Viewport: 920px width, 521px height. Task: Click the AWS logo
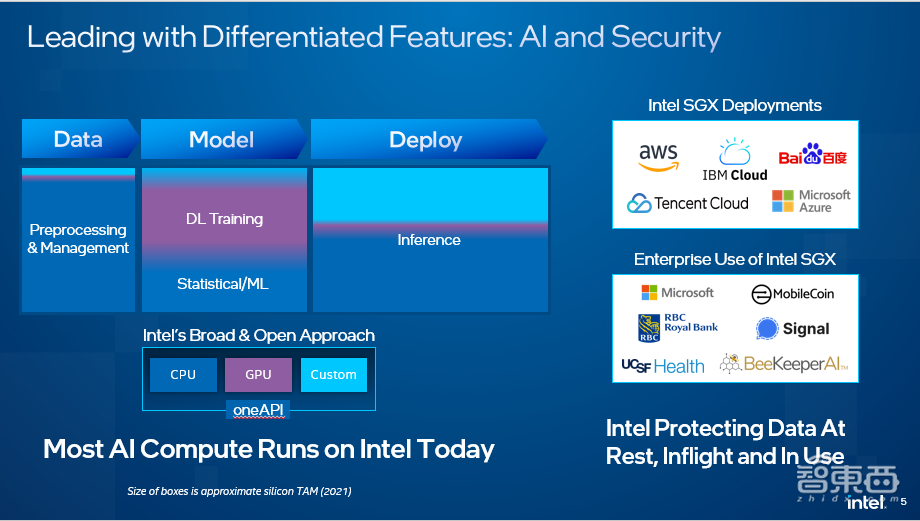(x=658, y=157)
